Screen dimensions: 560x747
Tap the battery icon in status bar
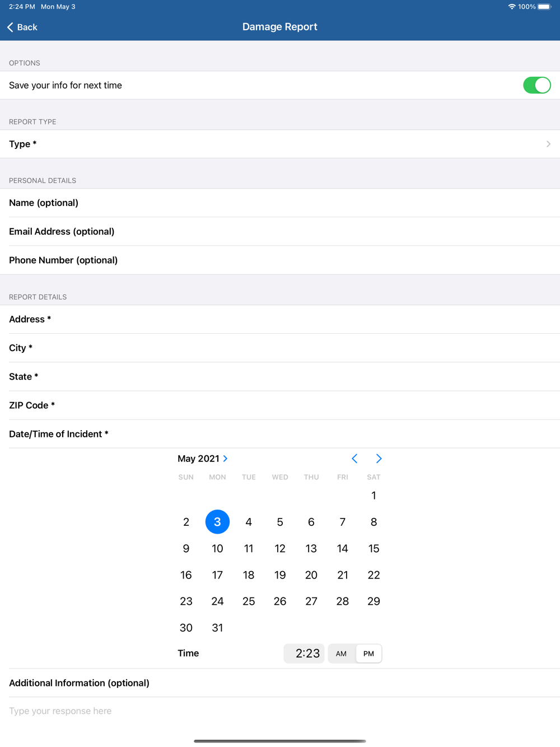544,7
